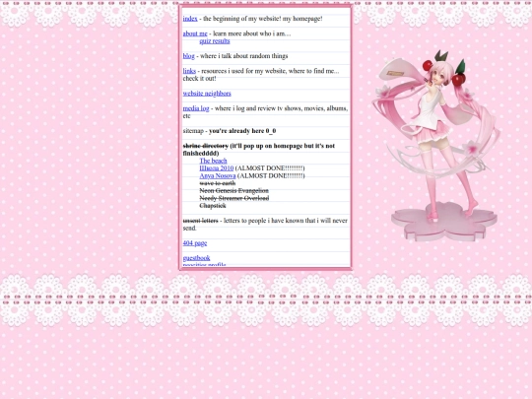The height and width of the screenshot is (399, 532).
Task: Open the shrine link ending in 2010
Action: 217,168
